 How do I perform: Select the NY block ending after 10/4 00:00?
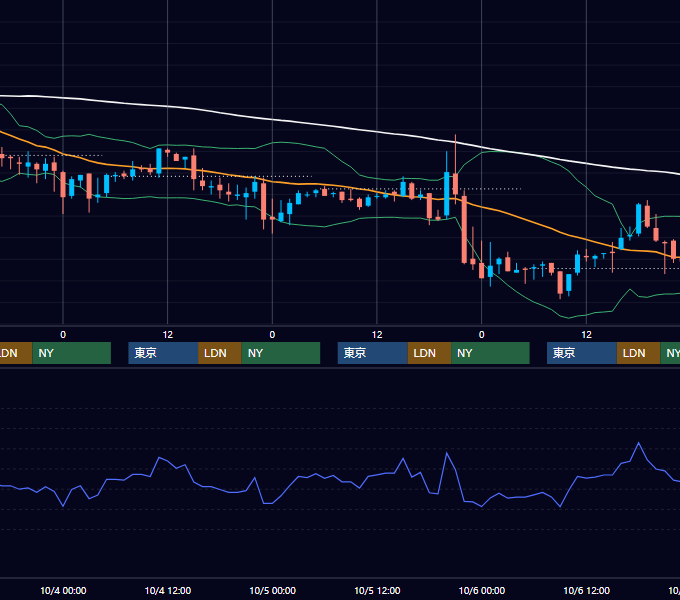click(x=72, y=353)
